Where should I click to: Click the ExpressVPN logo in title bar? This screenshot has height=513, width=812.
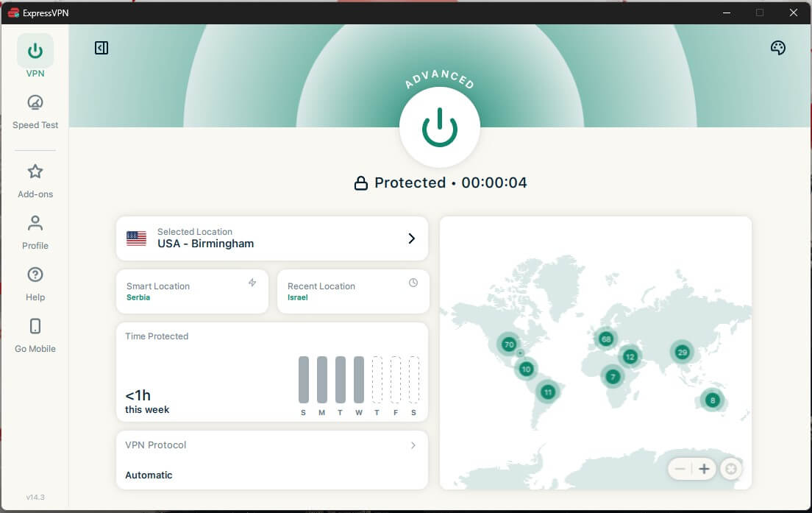(13, 13)
